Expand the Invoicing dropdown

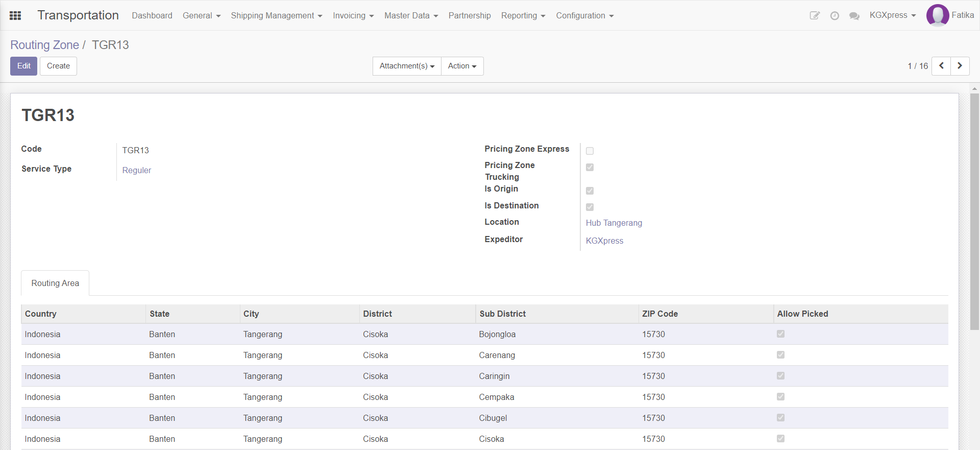353,16
